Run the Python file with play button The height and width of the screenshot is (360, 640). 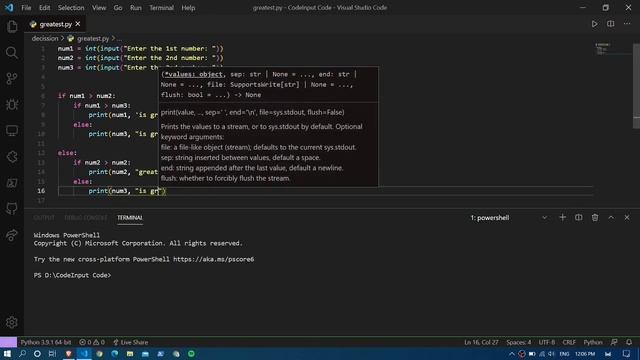pos(594,24)
